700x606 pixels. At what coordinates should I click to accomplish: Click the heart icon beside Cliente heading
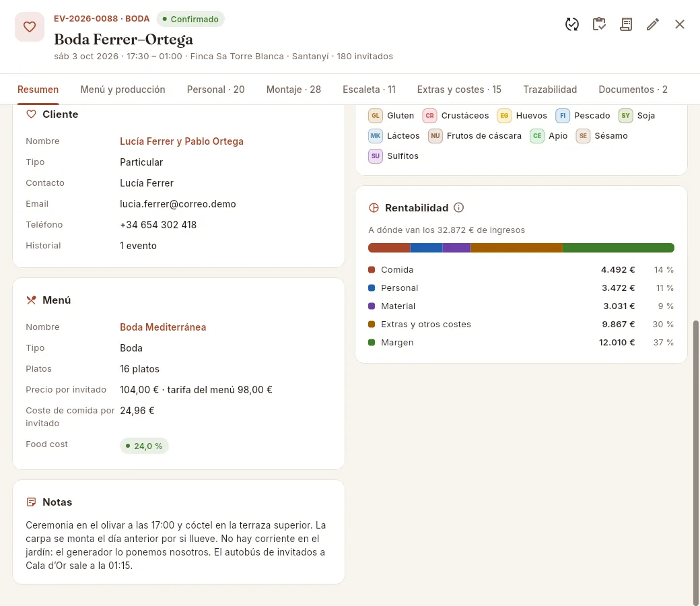pyautogui.click(x=31, y=114)
